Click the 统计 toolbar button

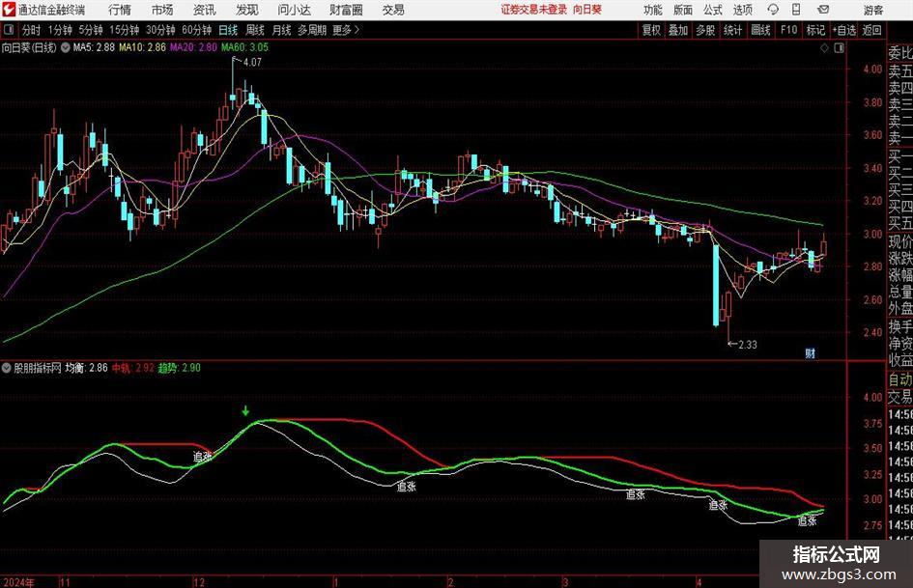[x=732, y=30]
